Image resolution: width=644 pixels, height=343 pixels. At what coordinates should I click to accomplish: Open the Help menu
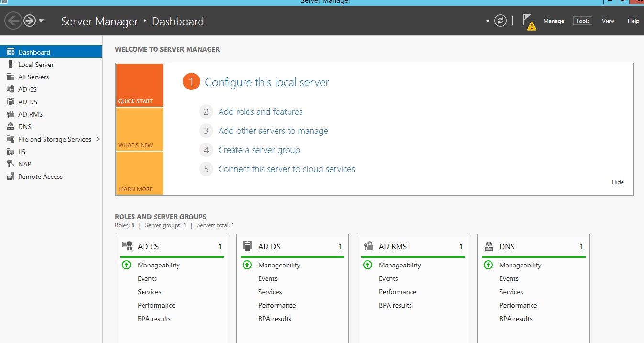[x=633, y=21]
